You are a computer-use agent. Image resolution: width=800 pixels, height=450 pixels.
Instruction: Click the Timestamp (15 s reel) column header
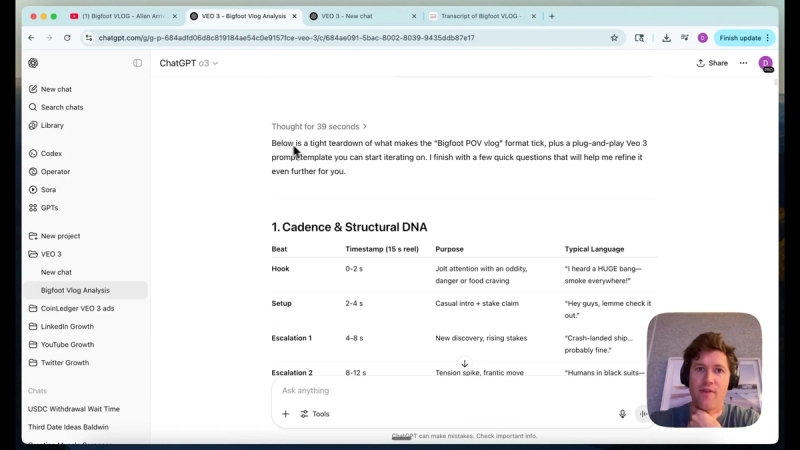(382, 249)
